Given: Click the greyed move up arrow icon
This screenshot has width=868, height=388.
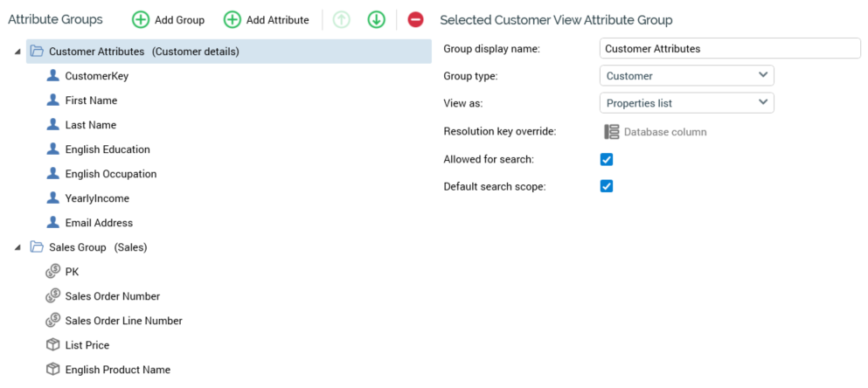Looking at the screenshot, I should (342, 19).
